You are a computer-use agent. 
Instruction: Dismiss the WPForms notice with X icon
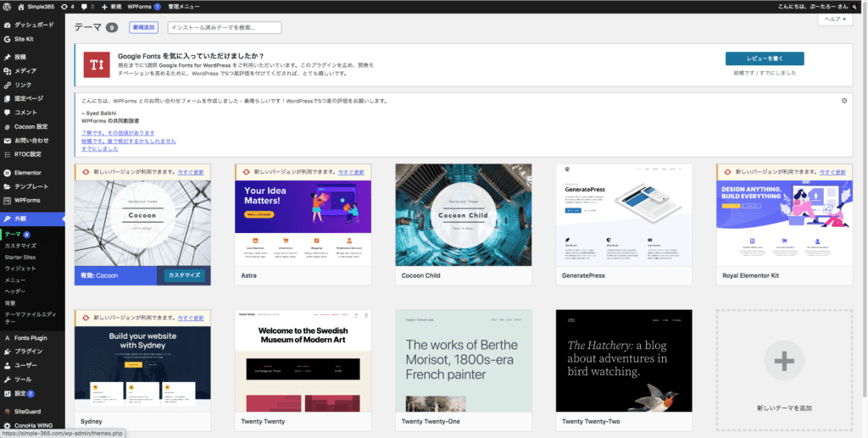tap(844, 101)
